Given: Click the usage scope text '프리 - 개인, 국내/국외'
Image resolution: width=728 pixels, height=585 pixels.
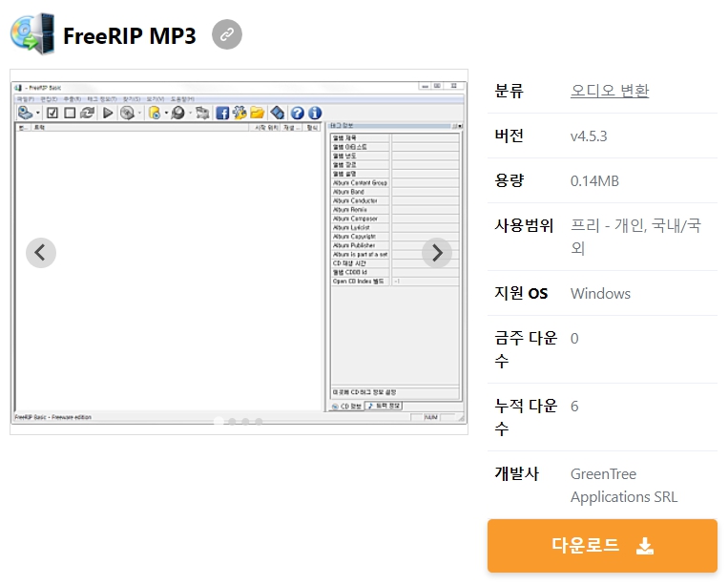Looking at the screenshot, I should point(635,237).
